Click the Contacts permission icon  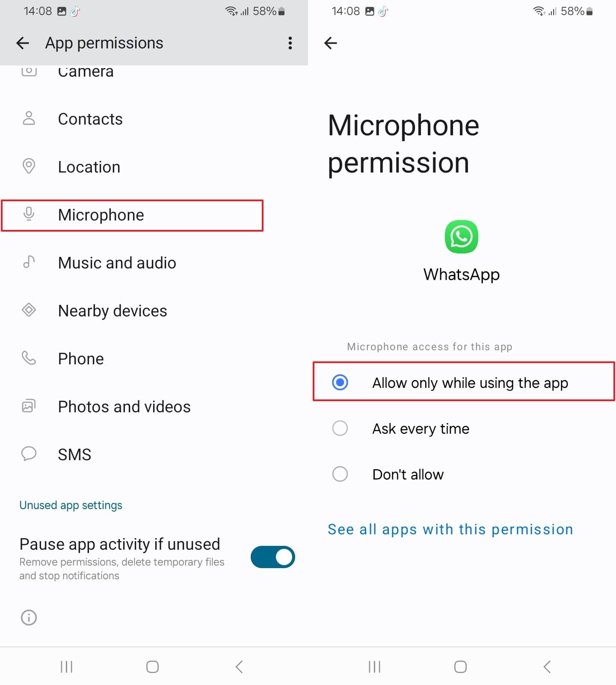pyautogui.click(x=29, y=119)
